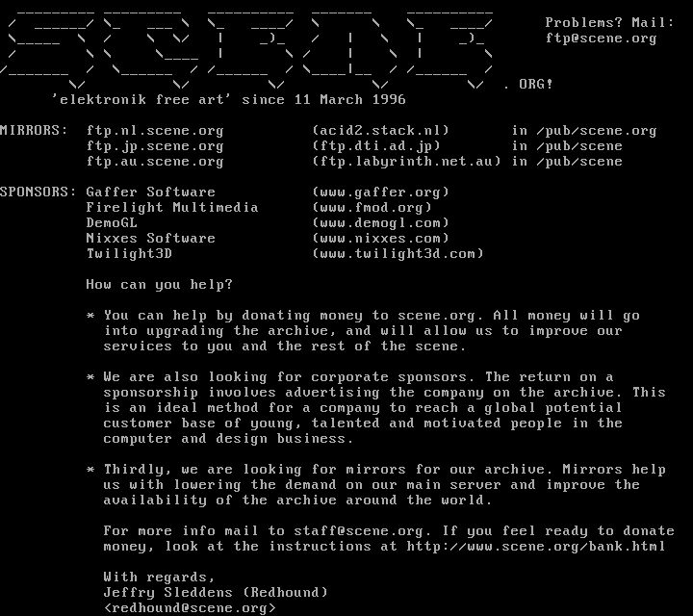Click the www.fmod.org sponsor link

click(372, 208)
